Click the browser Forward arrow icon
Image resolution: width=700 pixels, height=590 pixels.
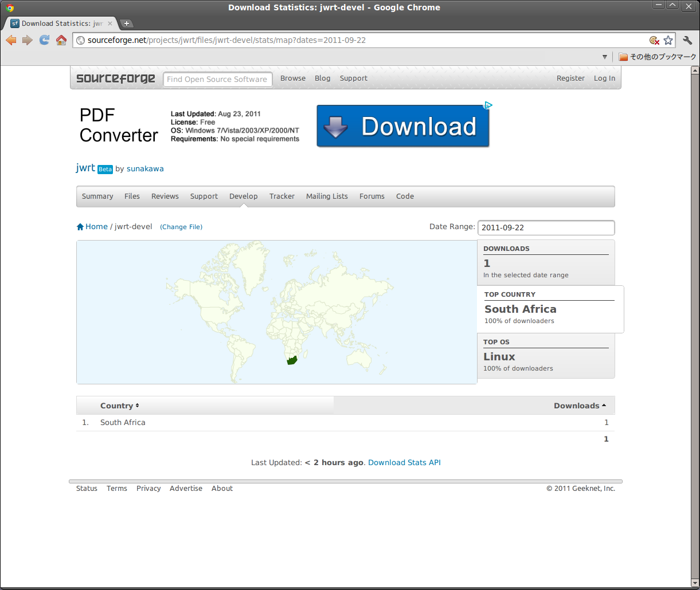[x=28, y=40]
